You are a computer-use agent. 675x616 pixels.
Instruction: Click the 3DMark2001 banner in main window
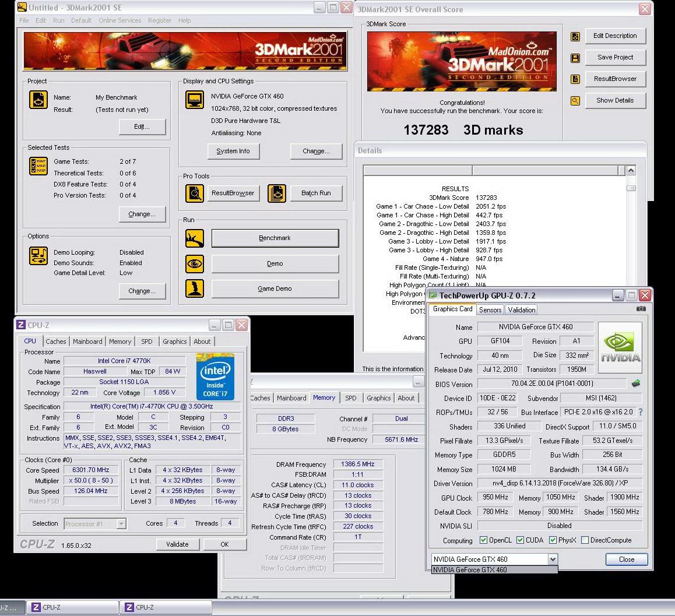[x=185, y=51]
